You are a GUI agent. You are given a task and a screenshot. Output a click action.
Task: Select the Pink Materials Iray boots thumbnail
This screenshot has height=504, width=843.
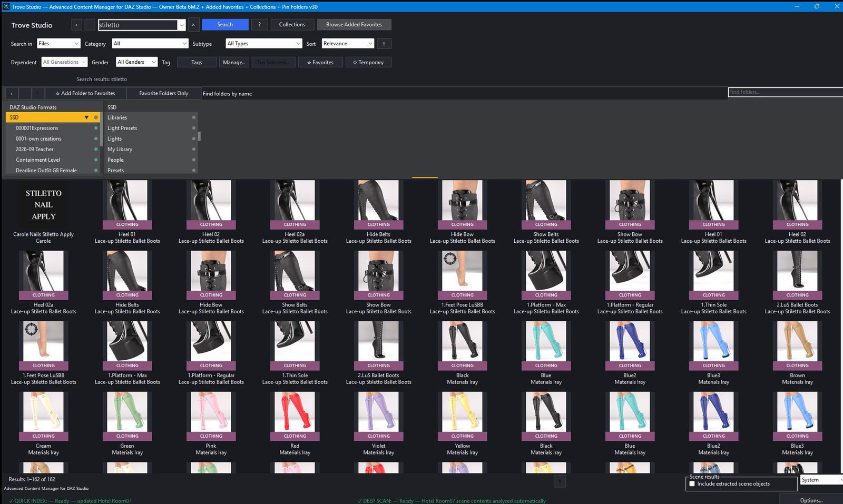click(211, 416)
